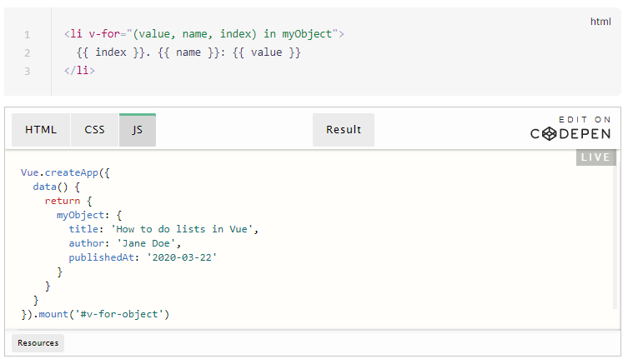Click the LIVE badge

pyautogui.click(x=595, y=157)
